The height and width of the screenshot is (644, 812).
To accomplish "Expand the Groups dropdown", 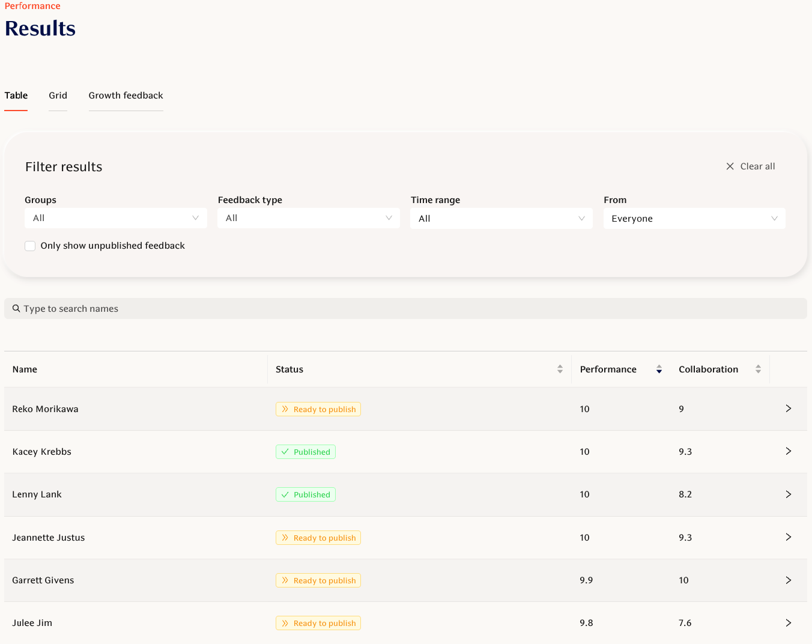I will pyautogui.click(x=116, y=218).
